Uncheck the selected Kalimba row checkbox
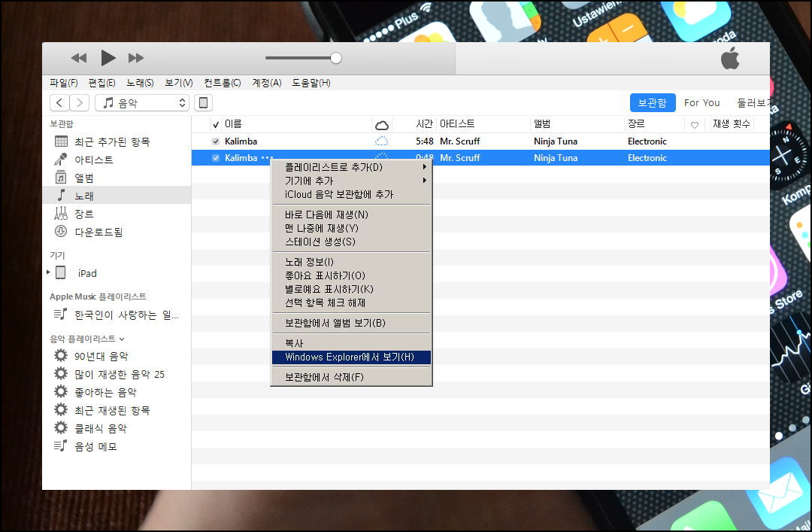The width and height of the screenshot is (812, 532). point(216,157)
